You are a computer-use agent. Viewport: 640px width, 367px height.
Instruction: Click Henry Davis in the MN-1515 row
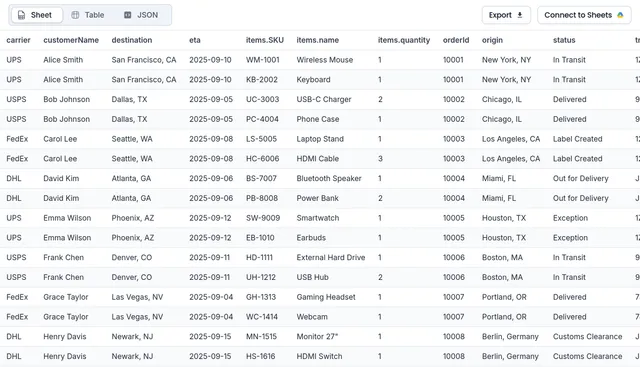point(64,337)
